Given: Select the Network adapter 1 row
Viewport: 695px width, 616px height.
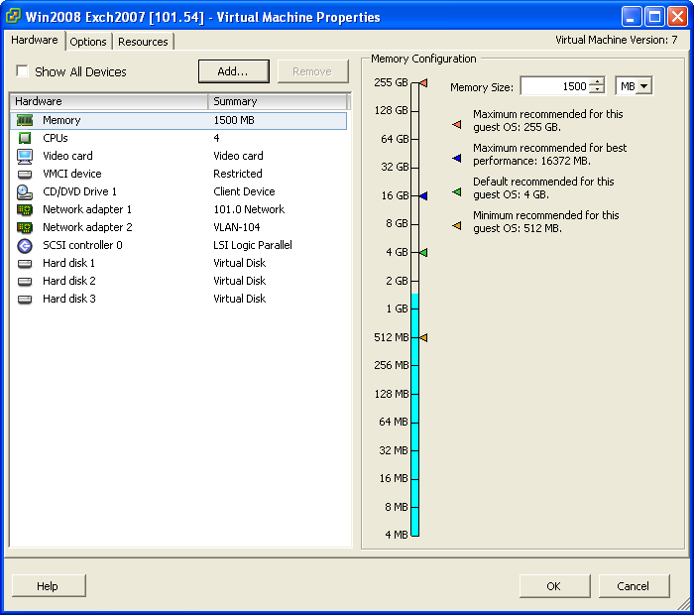Looking at the screenshot, I should click(178, 209).
